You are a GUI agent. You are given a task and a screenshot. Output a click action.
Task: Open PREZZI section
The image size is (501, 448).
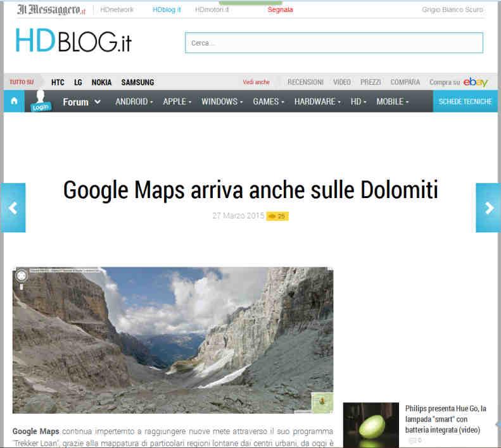click(371, 82)
